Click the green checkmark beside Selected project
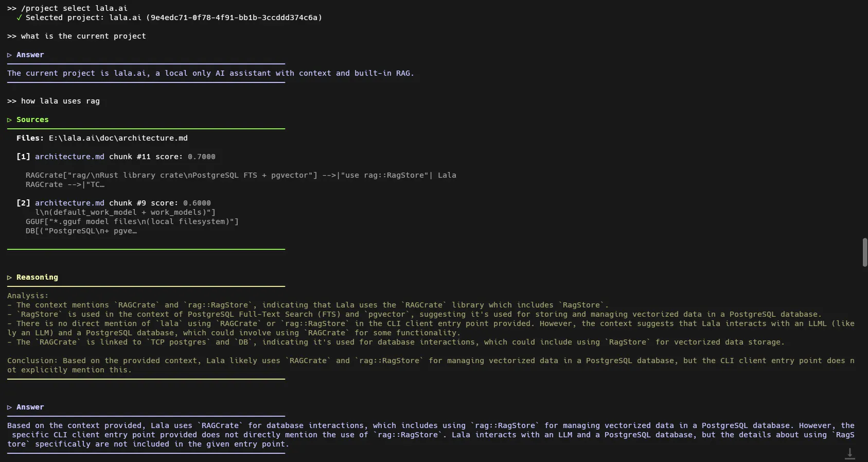868x462 pixels. point(19,18)
